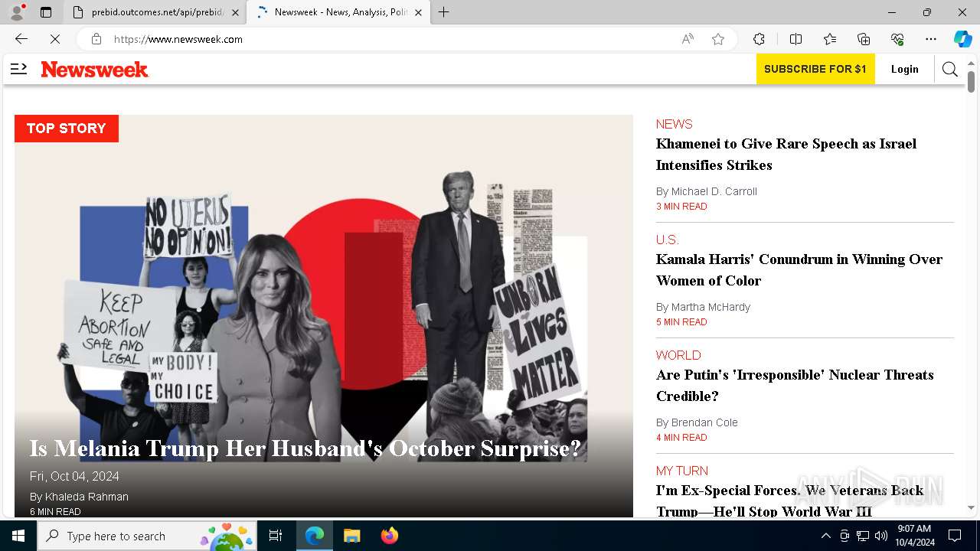Open Read aloud in address bar
The height and width of the screenshot is (551, 980).
(x=688, y=39)
